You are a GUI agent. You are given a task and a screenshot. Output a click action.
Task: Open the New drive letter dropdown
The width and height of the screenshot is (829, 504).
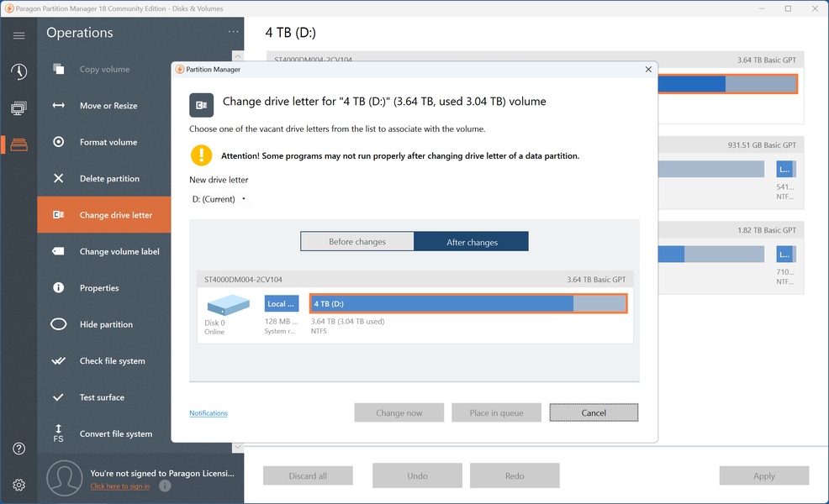219,199
